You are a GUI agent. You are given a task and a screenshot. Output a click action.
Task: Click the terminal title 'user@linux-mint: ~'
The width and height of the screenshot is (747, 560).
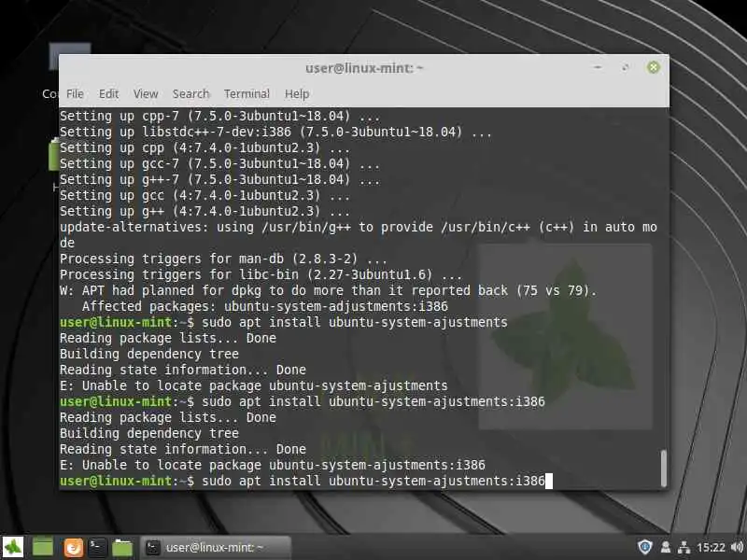coord(364,68)
